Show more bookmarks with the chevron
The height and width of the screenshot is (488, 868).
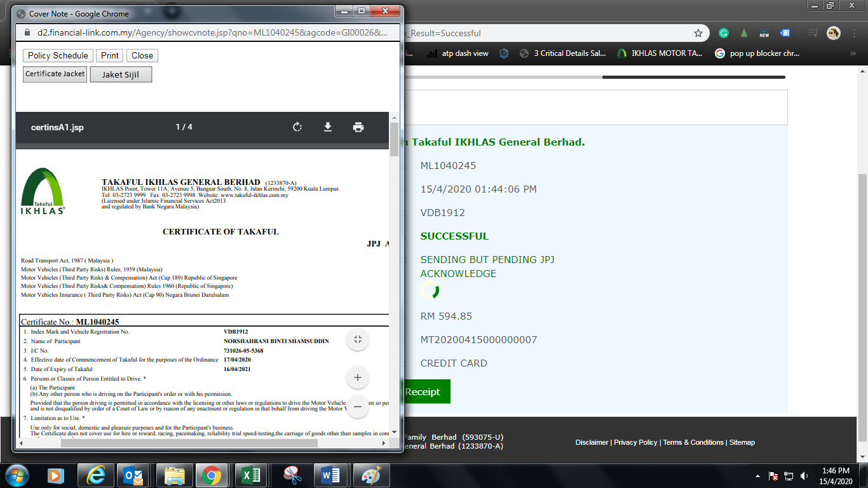pyautogui.click(x=853, y=53)
